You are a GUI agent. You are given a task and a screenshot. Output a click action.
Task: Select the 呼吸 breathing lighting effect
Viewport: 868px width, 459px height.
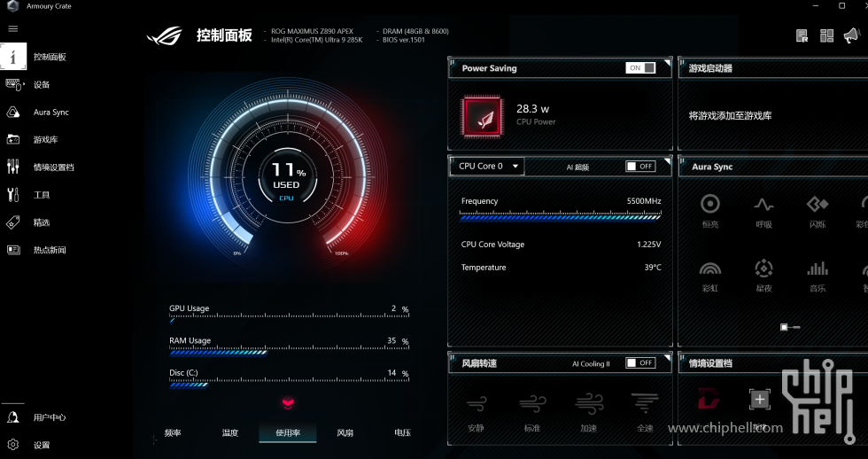pos(763,211)
